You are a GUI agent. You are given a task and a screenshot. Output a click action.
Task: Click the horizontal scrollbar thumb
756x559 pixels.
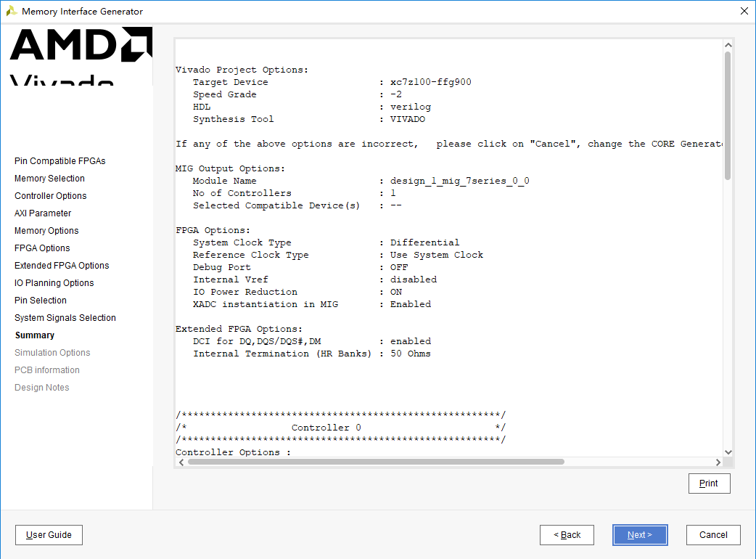tap(376, 462)
